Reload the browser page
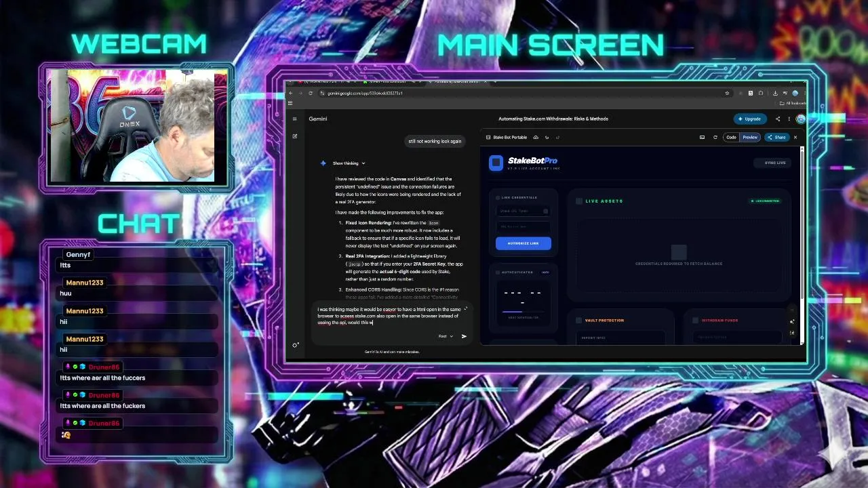 tap(311, 93)
